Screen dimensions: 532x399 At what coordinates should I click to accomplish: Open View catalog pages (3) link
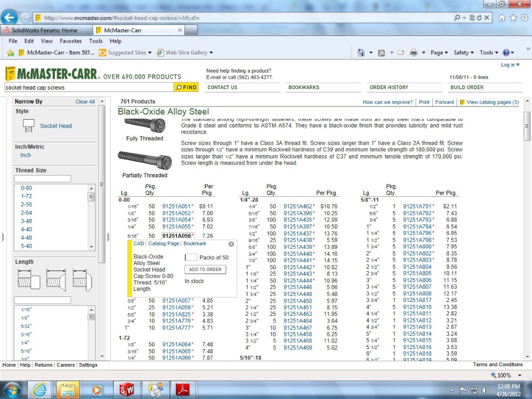(x=492, y=102)
